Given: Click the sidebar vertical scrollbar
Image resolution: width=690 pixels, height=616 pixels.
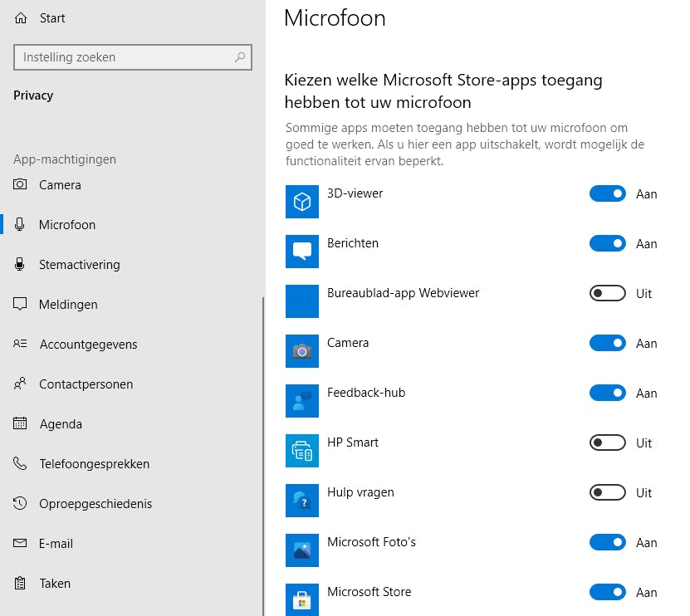Looking at the screenshot, I should tap(263, 456).
